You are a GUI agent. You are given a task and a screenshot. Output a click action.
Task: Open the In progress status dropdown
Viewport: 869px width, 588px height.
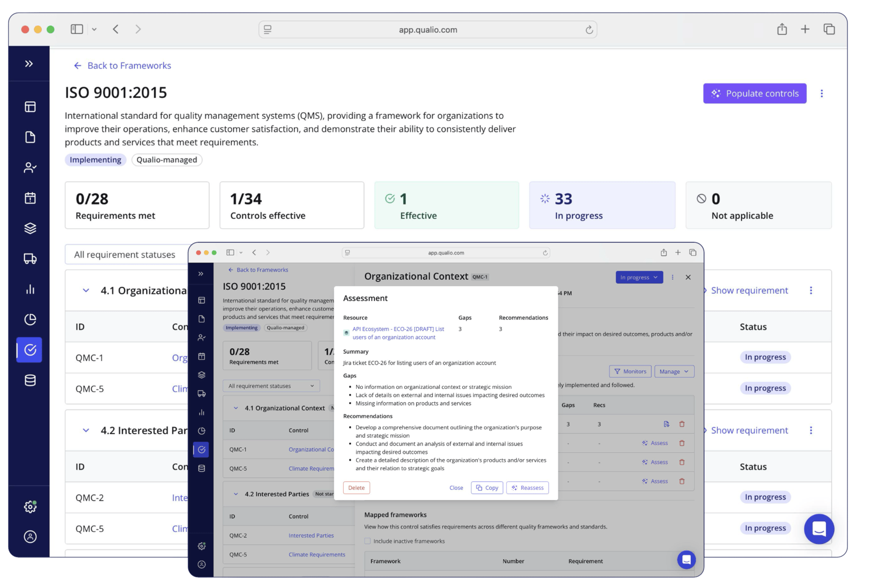pos(639,277)
